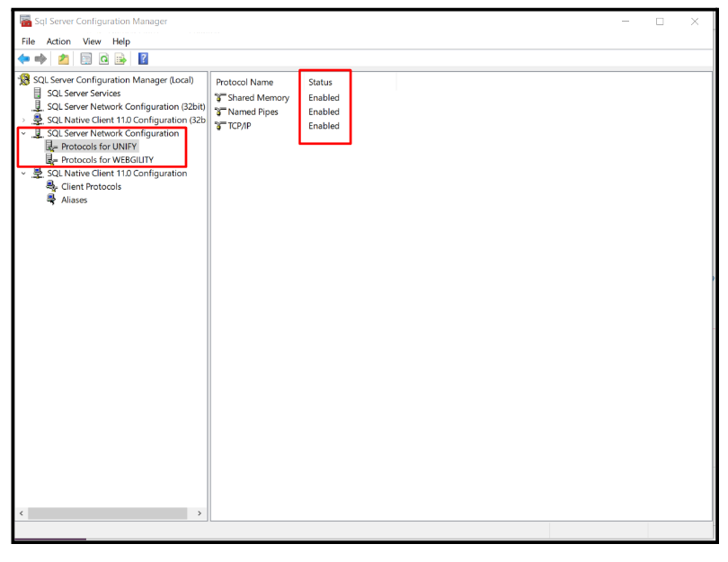The image size is (728, 562).
Task: Click the Back arrow toolbar icon
Action: point(24,59)
